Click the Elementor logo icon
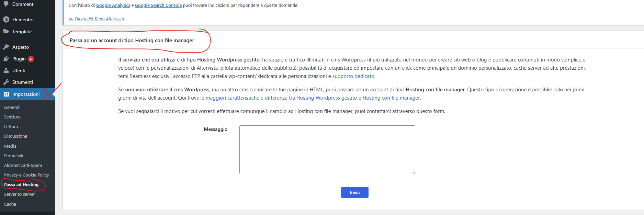Image resolution: width=644 pixels, height=215 pixels. coord(6,20)
